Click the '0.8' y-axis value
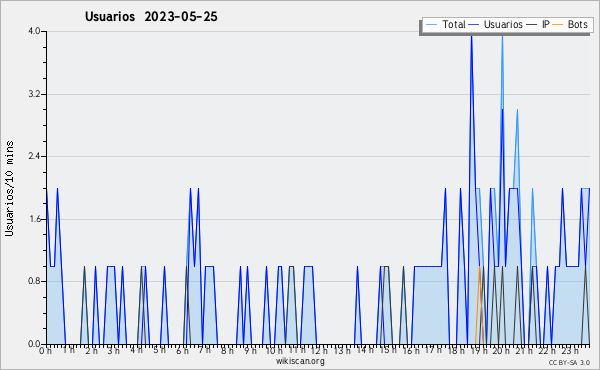 click(x=34, y=282)
